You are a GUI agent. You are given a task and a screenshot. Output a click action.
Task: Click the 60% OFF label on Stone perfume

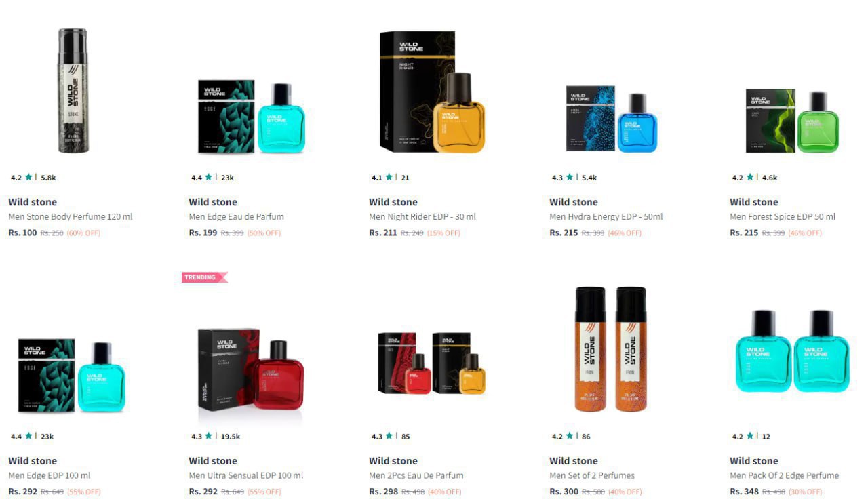83,233
